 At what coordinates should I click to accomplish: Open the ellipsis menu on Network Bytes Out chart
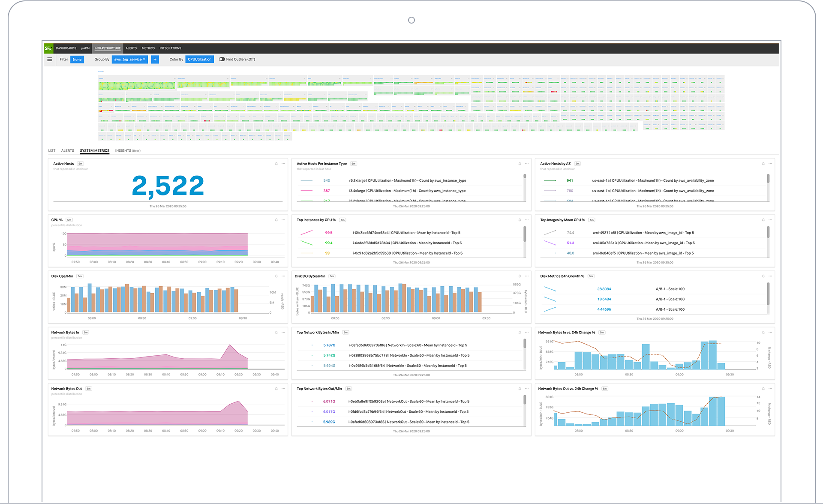coord(283,389)
